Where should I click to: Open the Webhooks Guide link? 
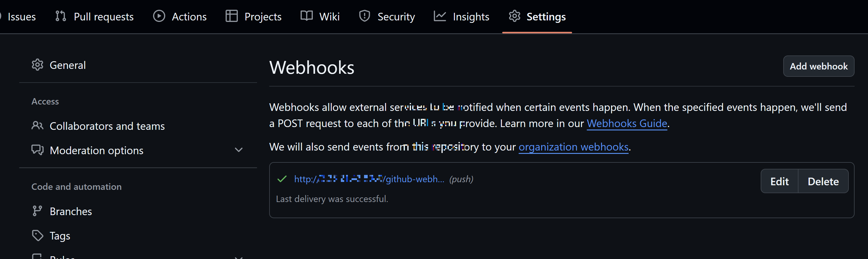tap(627, 124)
